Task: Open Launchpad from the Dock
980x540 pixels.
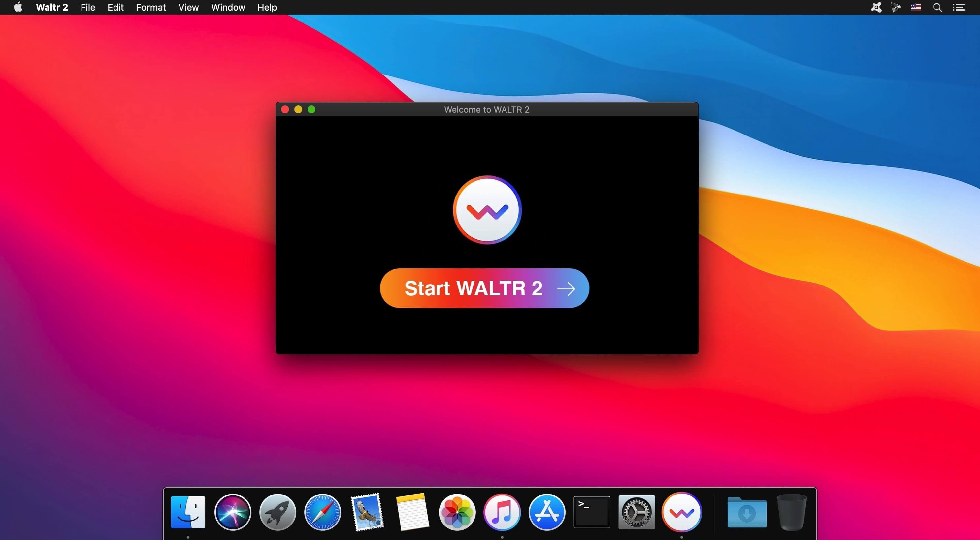Action: (x=278, y=512)
